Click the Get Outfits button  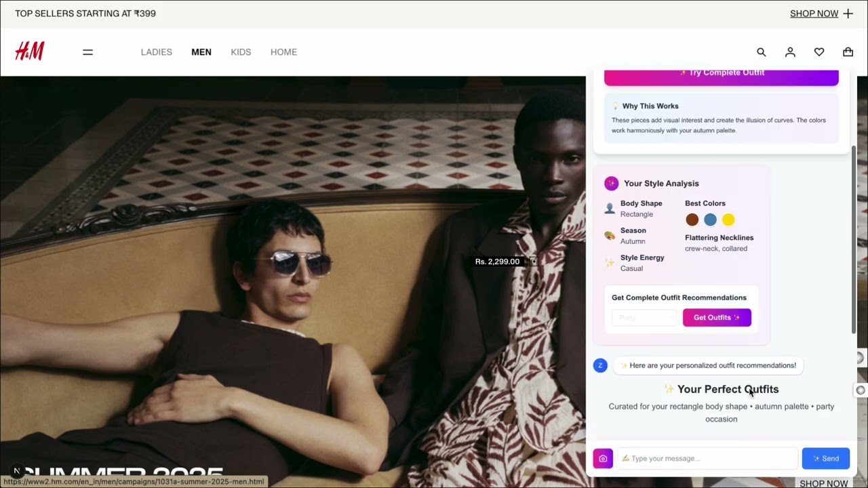(x=717, y=317)
